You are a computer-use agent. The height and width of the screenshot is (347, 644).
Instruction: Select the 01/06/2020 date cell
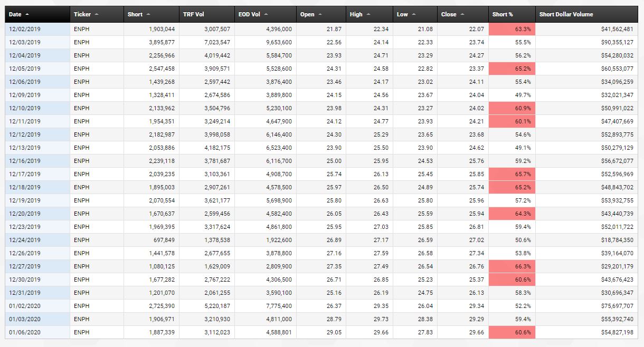[25, 332]
